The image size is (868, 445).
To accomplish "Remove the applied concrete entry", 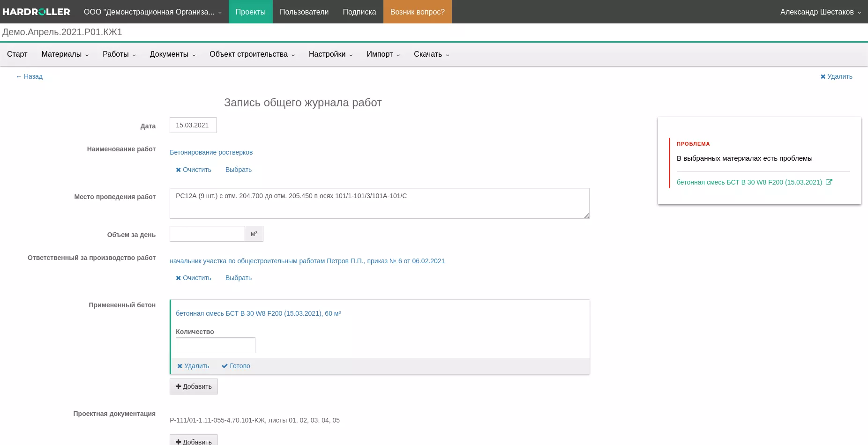I will (193, 366).
